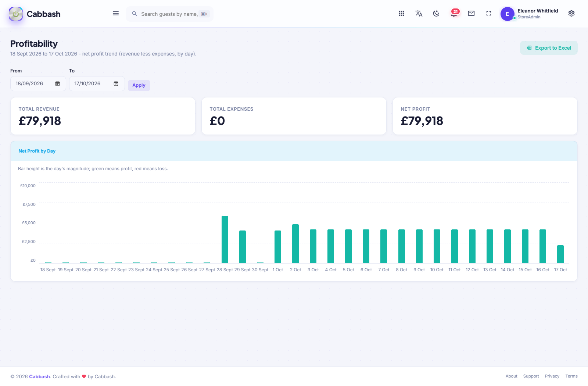The width and height of the screenshot is (588, 386).
Task: Click the Profitability page title
Action: tap(34, 44)
